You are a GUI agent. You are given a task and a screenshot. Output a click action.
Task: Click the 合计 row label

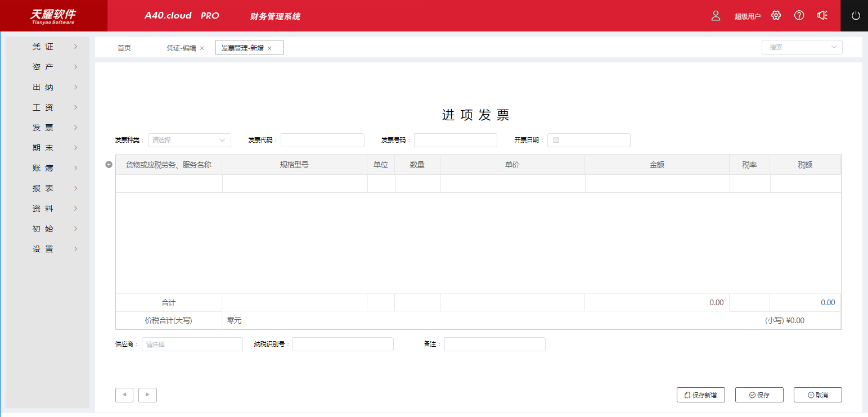pos(169,302)
